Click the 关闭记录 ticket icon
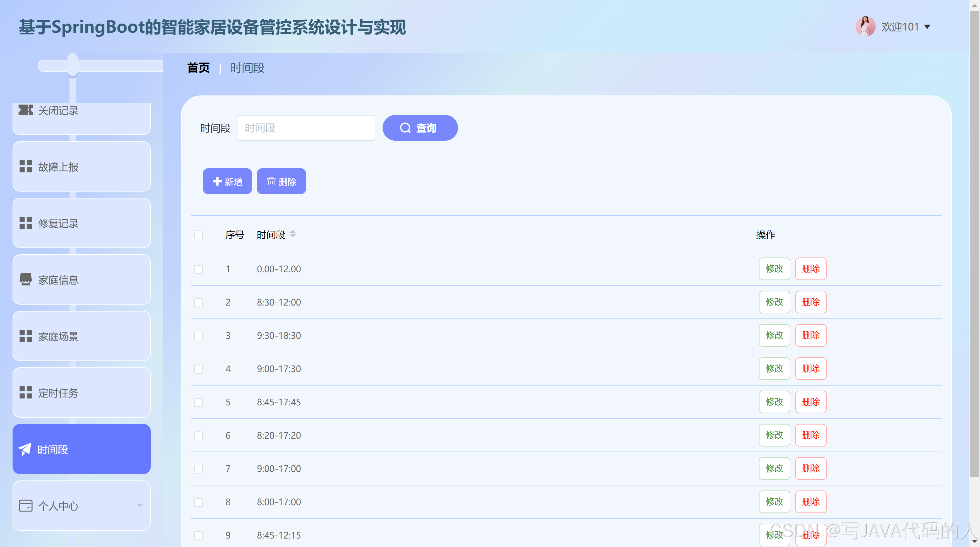The height and width of the screenshot is (547, 980). 25,110
